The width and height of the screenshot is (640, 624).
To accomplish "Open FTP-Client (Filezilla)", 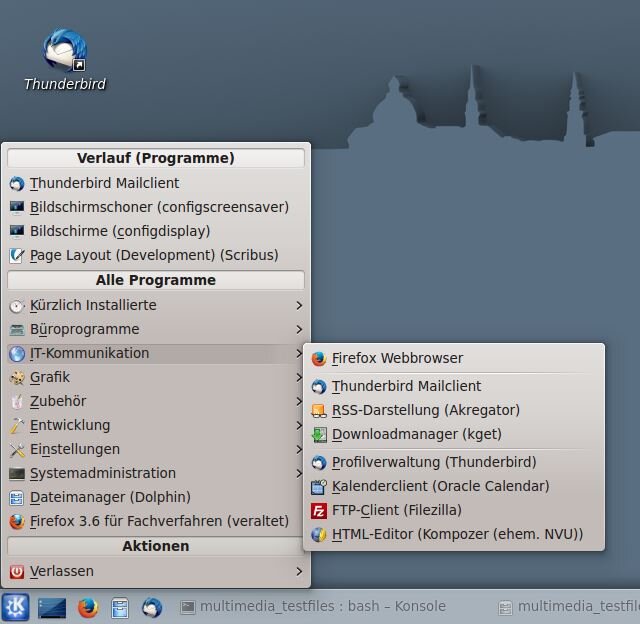I will [x=454, y=511].
